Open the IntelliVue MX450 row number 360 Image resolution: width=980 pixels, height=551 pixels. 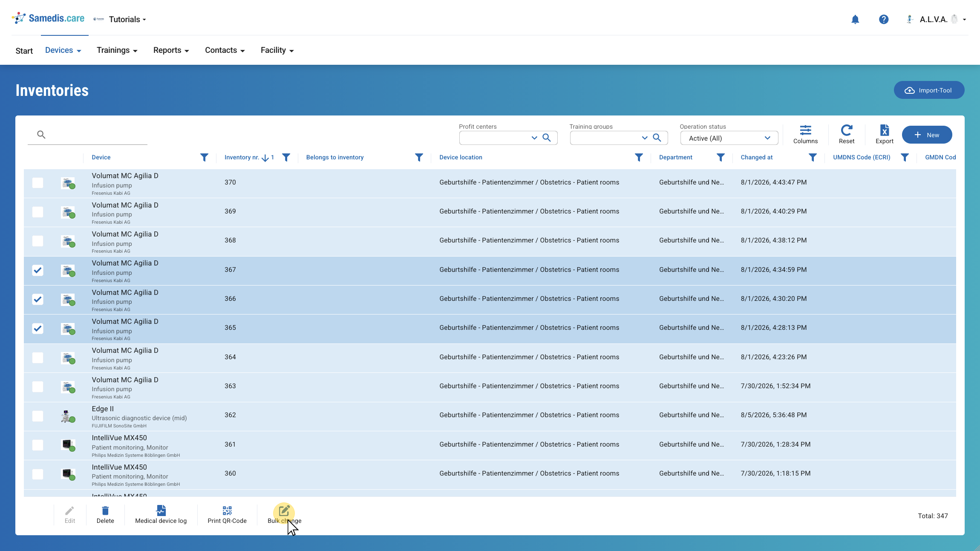(490, 474)
